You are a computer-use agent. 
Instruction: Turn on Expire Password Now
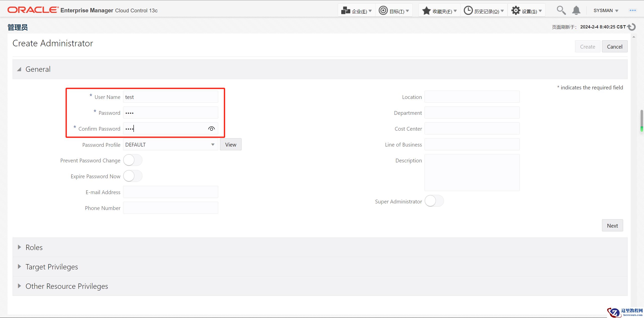coord(133,176)
